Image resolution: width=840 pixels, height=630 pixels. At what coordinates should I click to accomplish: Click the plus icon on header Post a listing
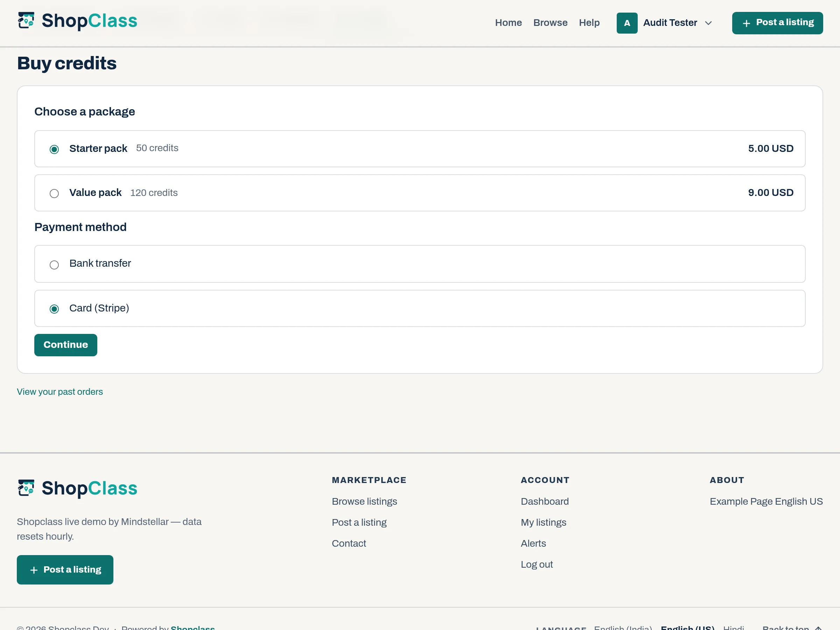[x=746, y=23]
